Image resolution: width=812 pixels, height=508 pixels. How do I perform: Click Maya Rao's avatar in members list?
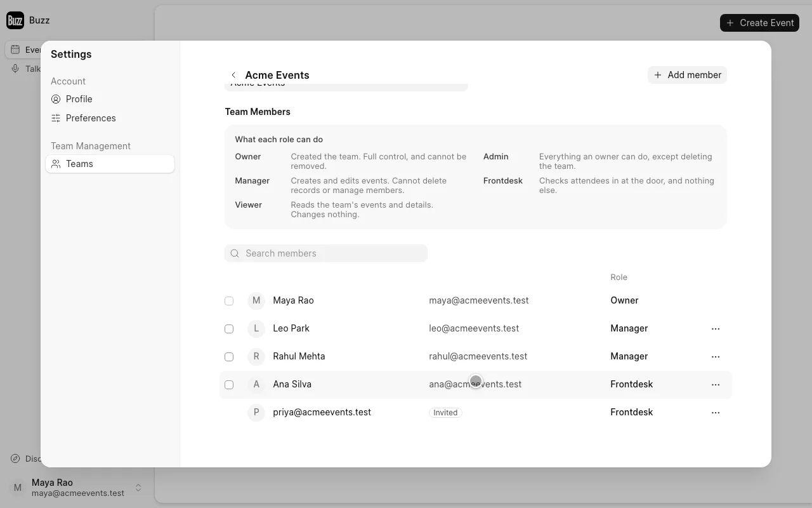pos(256,300)
